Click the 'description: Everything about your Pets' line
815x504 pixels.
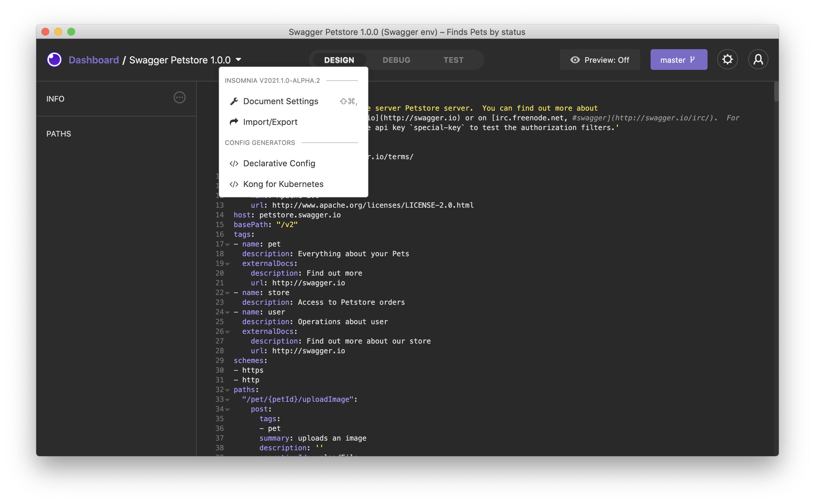[326, 254]
